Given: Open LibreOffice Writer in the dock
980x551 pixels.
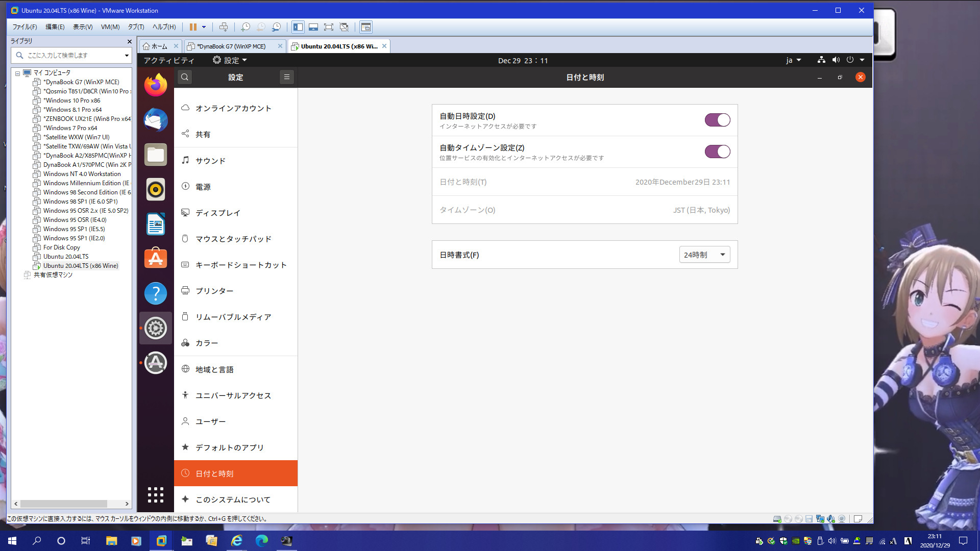Looking at the screenshot, I should pyautogui.click(x=156, y=224).
